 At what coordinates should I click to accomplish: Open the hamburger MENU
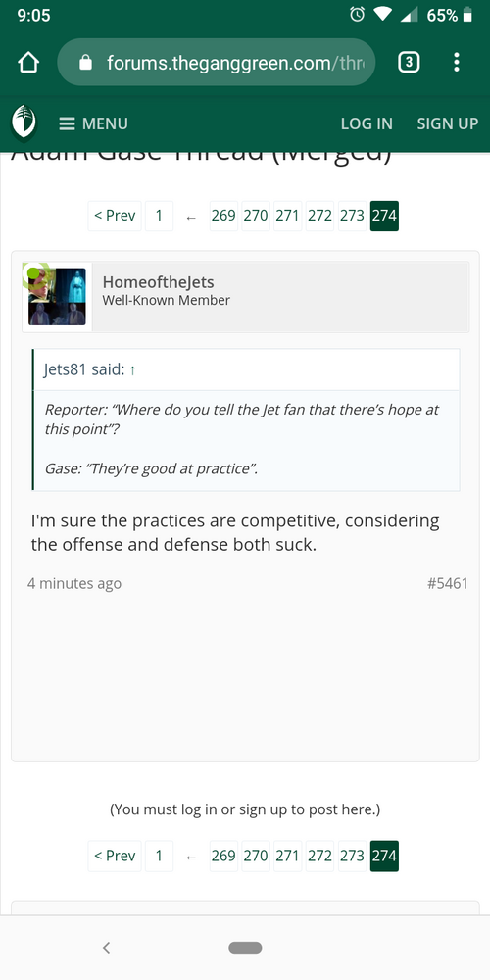pos(94,123)
